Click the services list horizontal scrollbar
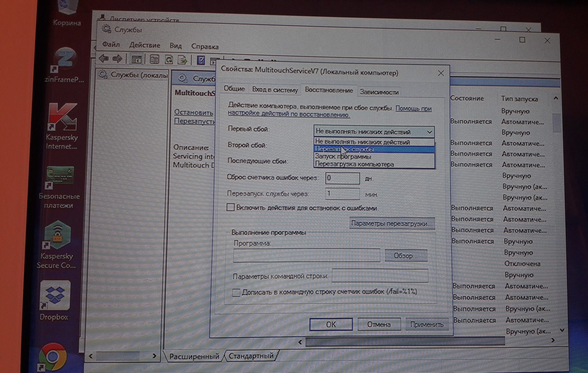 [x=405, y=342]
